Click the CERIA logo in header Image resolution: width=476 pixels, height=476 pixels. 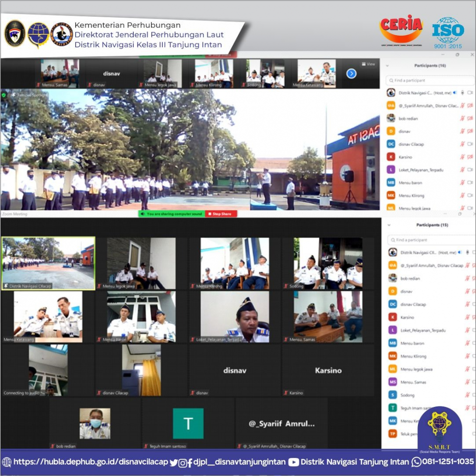[x=401, y=30]
